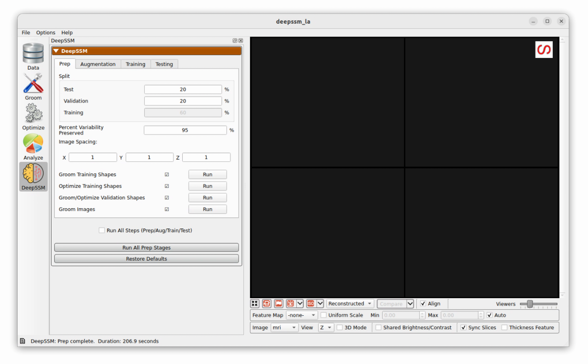The width and height of the screenshot is (588, 364).
Task: Enable Thickness Feature checkbox
Action: 504,328
